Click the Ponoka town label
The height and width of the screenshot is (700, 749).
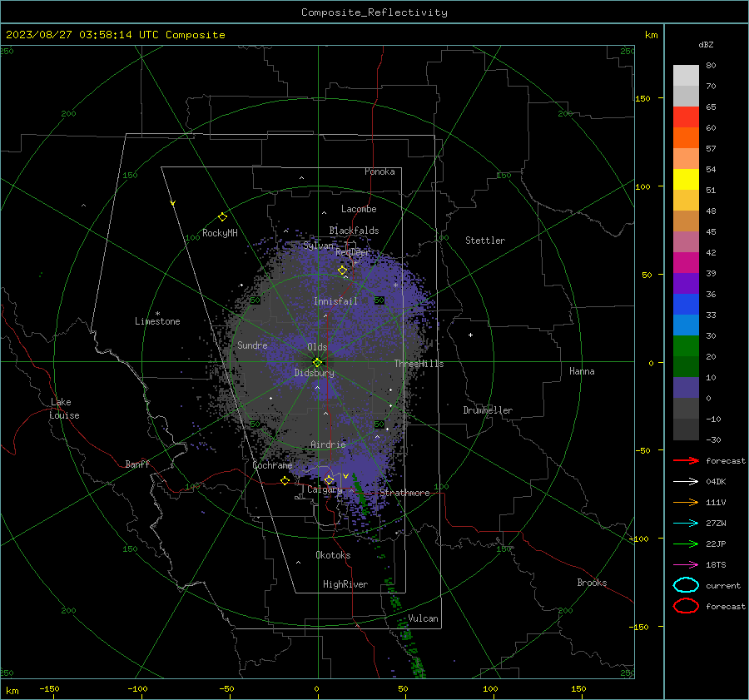(379, 171)
